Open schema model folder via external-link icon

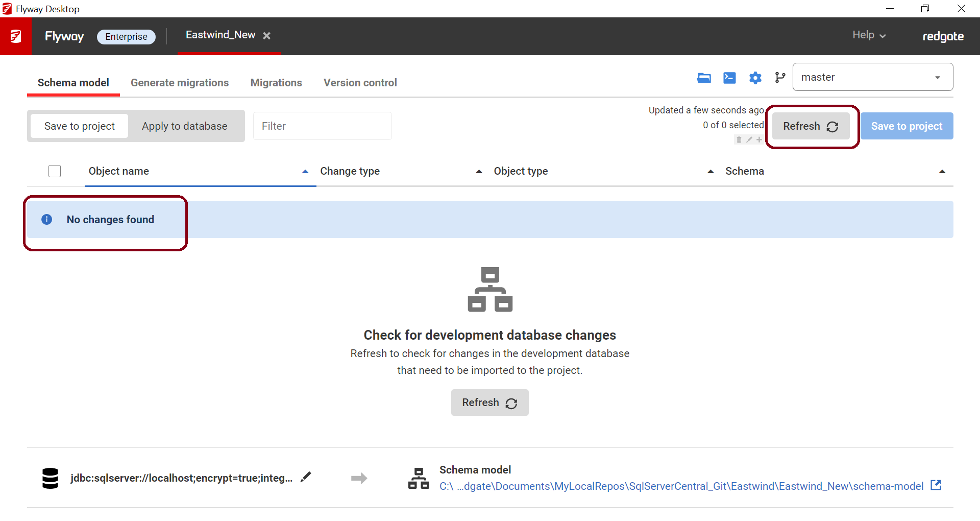coord(936,485)
